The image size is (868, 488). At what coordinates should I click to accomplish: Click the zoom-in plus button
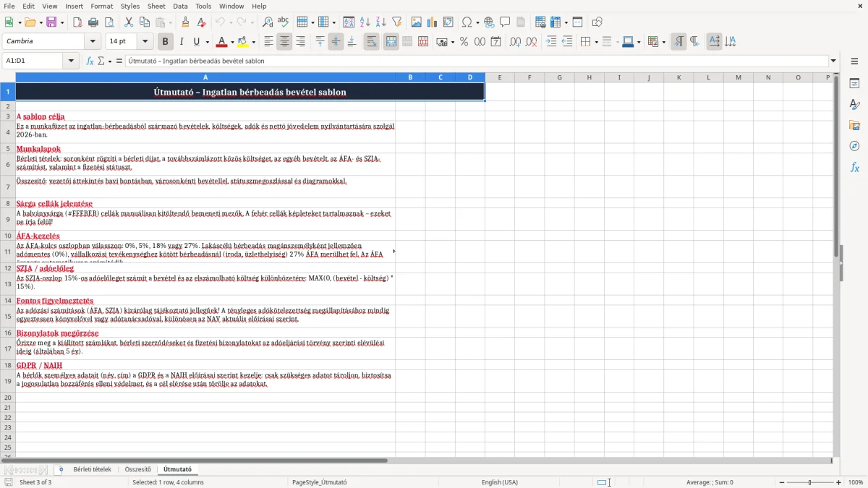839,482
